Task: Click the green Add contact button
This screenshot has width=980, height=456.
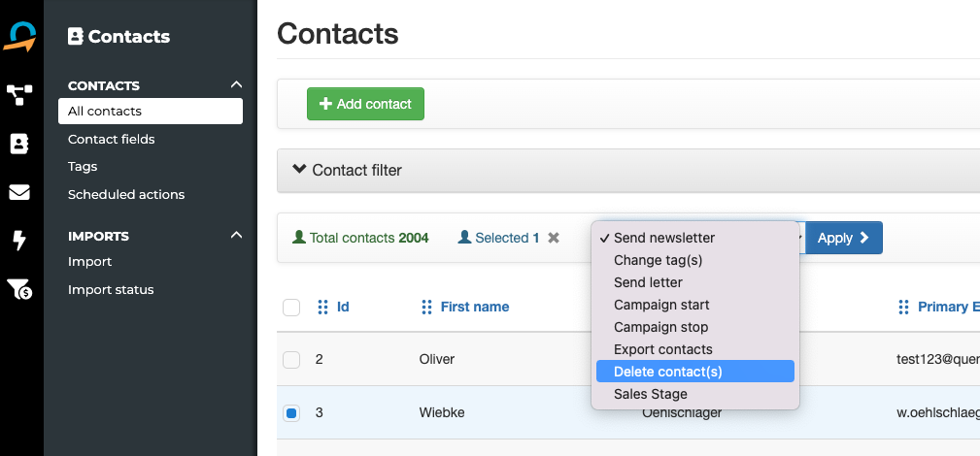Action: tap(365, 104)
